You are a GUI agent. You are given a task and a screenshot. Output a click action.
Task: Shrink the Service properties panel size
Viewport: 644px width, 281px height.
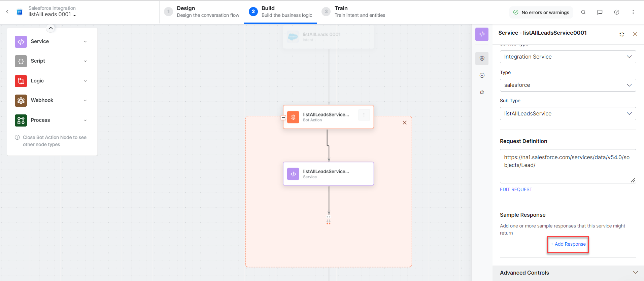click(621, 34)
